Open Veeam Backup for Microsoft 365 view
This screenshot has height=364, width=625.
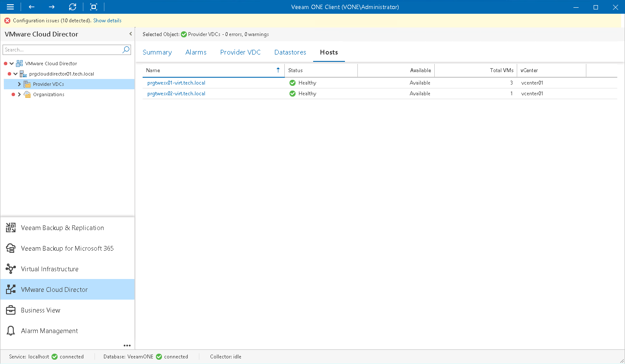point(67,249)
